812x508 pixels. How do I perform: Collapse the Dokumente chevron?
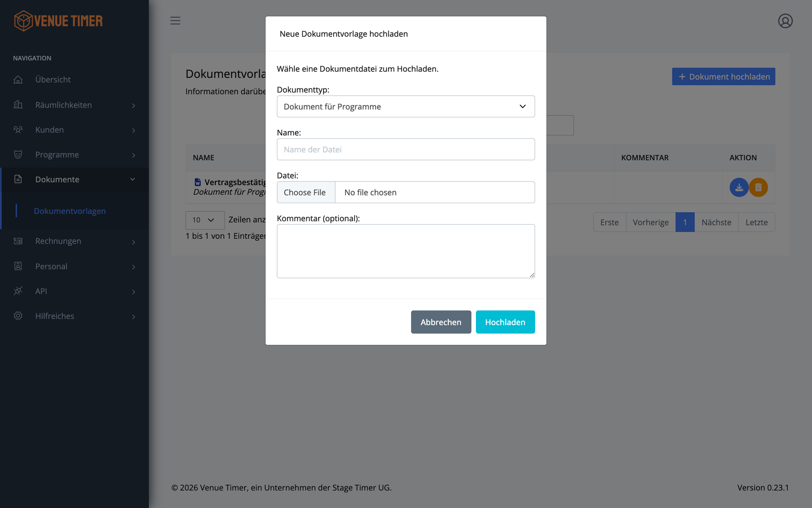(133, 179)
